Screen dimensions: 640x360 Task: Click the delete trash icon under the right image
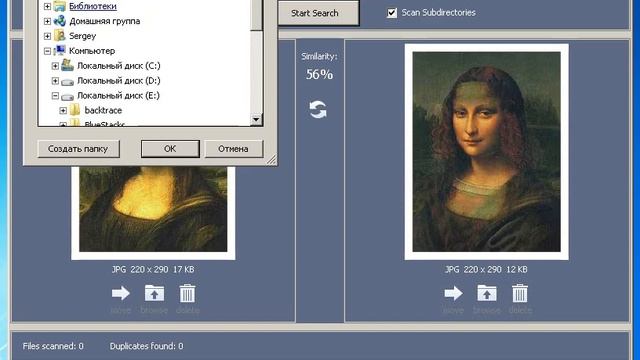point(520,293)
